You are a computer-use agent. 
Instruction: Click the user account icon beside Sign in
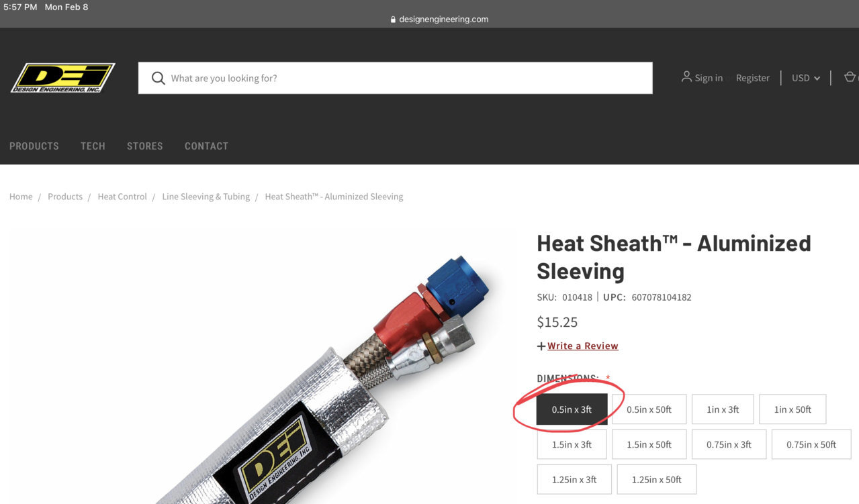click(686, 77)
